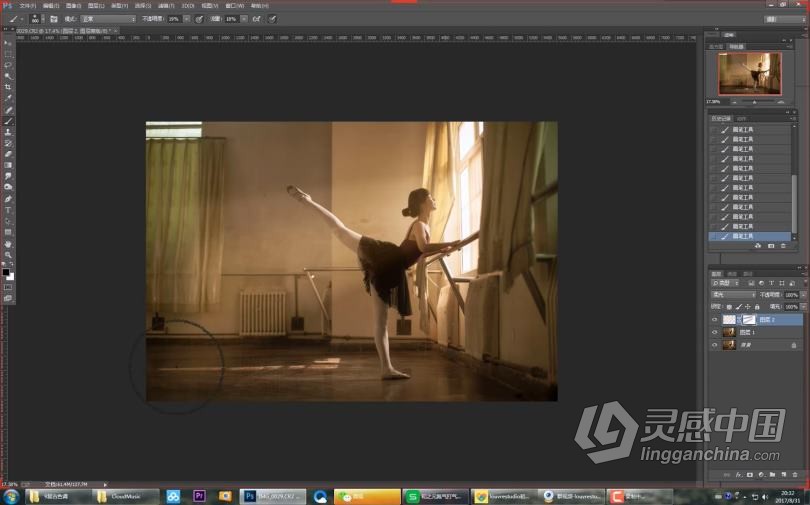Hide layer 图层 2
810x505 pixels.
click(x=714, y=320)
